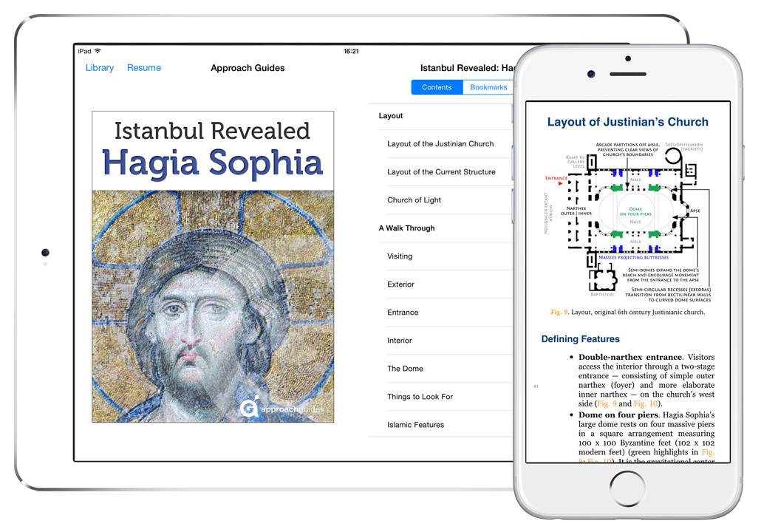
Task: Switch to the Bookmarks tab
Action: point(488,87)
